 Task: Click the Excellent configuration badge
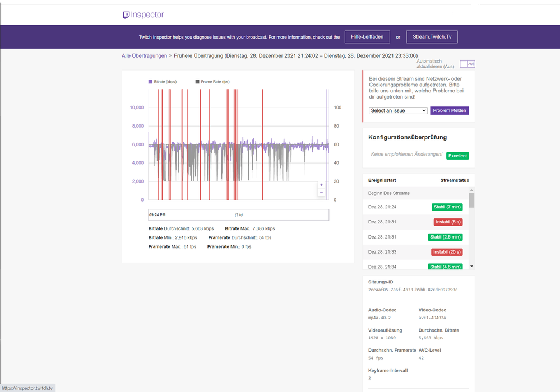457,156
